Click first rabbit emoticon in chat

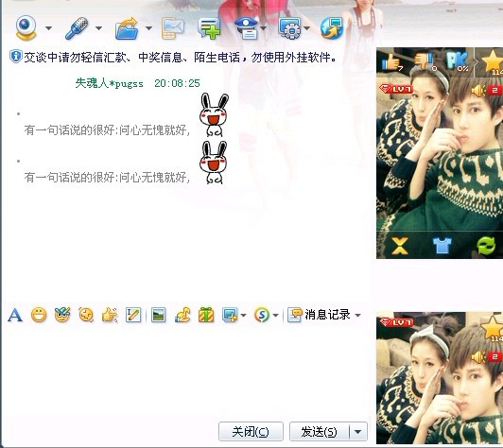pos(214,114)
